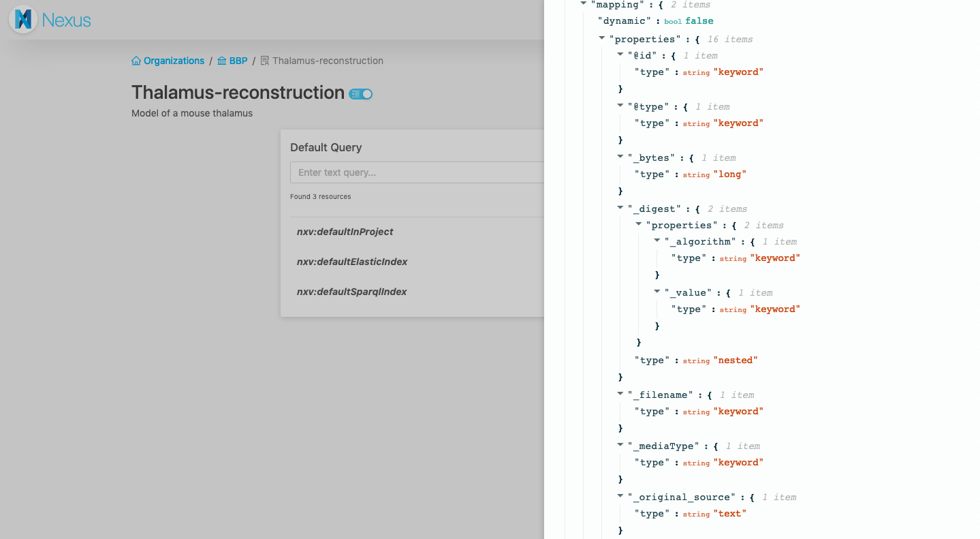This screenshot has width=980, height=539.
Task: Collapse the "_bytes" JSON node
Action: click(620, 157)
